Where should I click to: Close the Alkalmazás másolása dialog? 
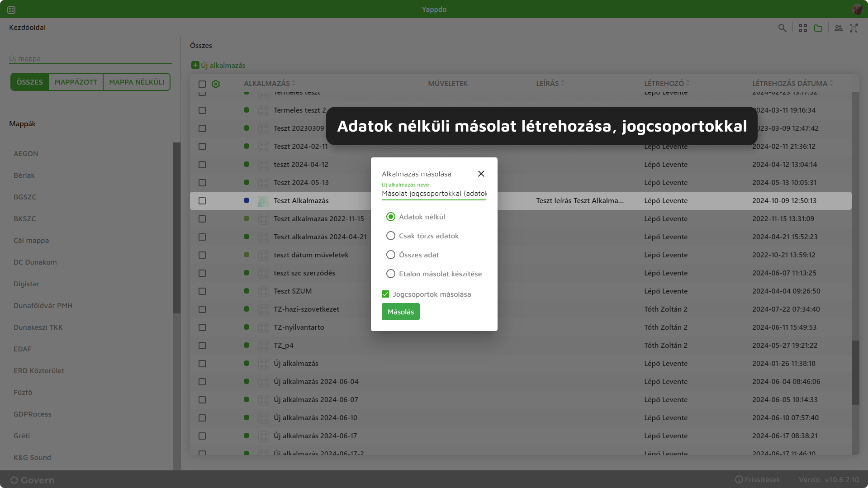tap(481, 174)
